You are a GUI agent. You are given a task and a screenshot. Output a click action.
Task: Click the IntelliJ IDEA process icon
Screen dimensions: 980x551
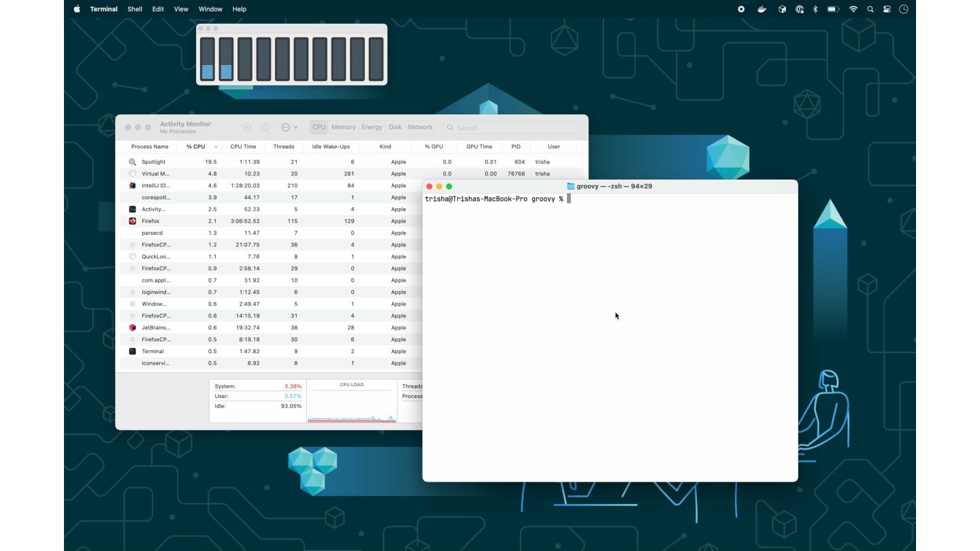(x=133, y=185)
